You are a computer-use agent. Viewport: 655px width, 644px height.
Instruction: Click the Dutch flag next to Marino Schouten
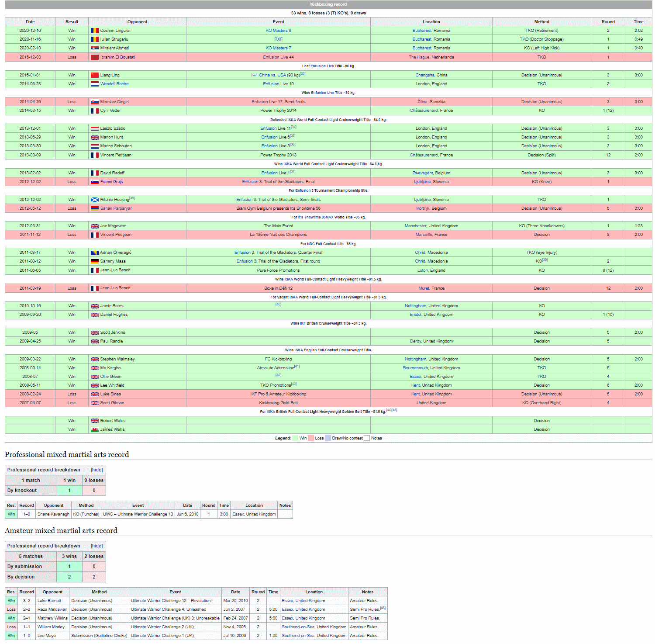[x=94, y=146]
